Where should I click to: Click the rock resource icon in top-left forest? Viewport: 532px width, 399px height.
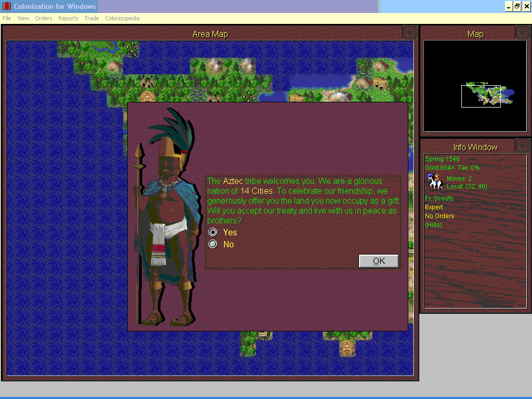coord(131,48)
